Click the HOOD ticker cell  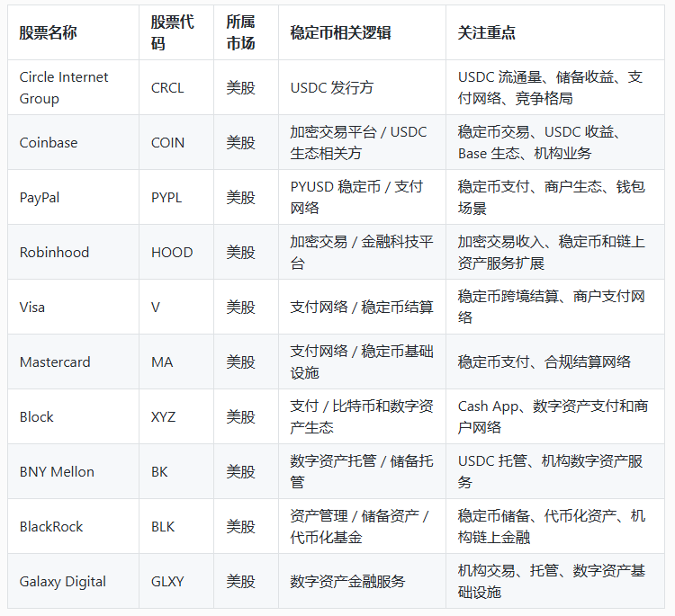point(176,252)
